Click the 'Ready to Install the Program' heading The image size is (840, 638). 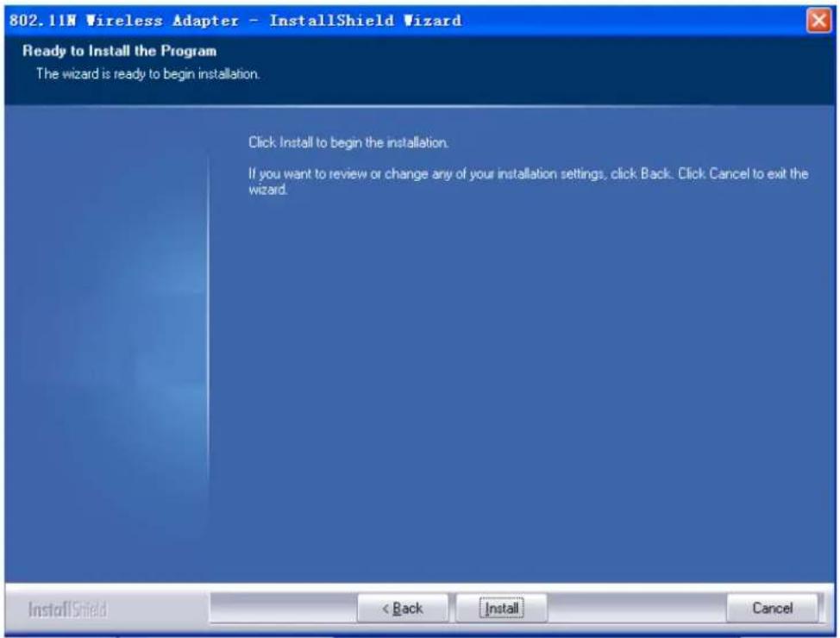120,52
